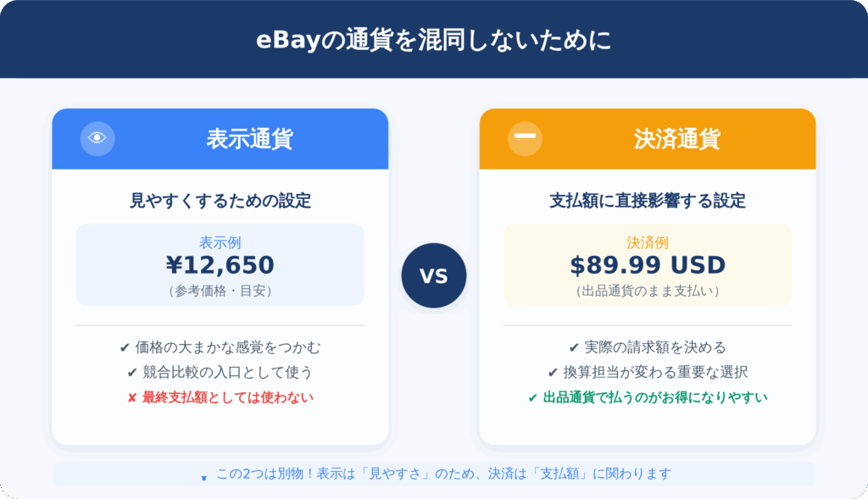Select the 表示通貨 card title
This screenshot has height=499, width=868.
pos(248,139)
